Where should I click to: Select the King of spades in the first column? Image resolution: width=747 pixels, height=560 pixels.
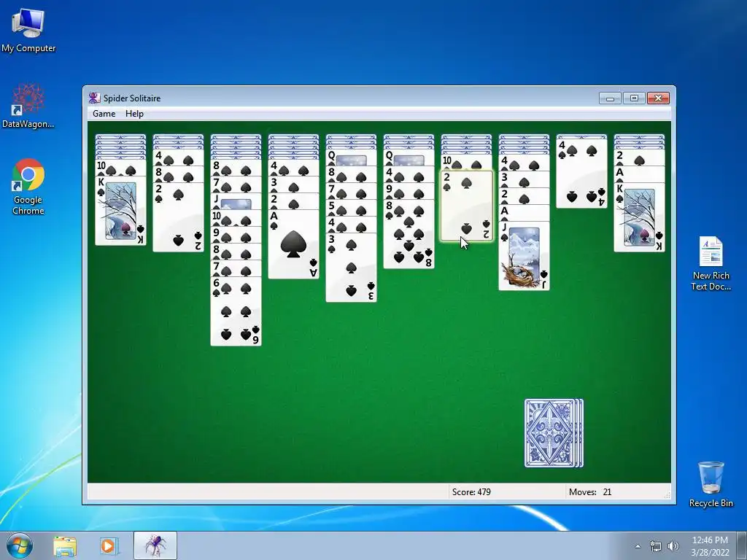click(120, 211)
